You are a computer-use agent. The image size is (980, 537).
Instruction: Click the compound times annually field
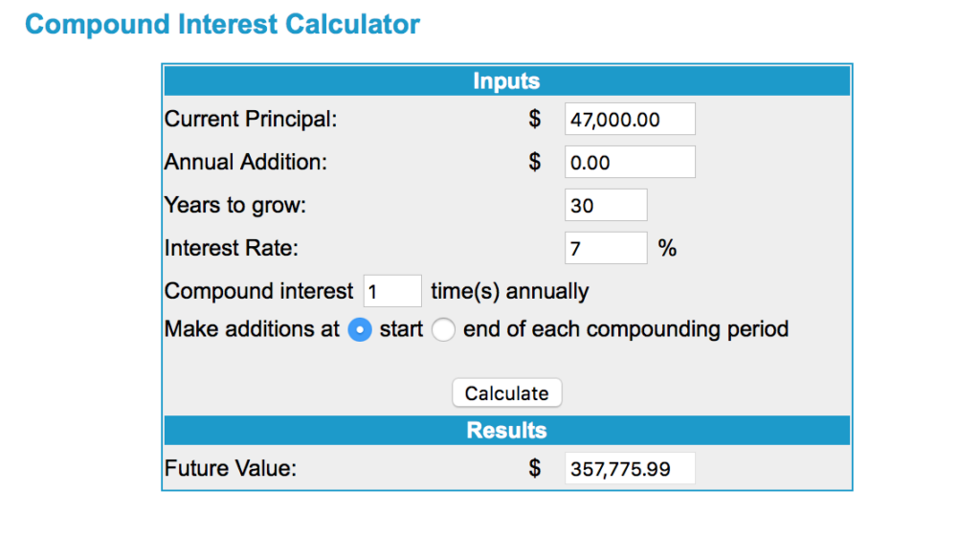pos(392,291)
